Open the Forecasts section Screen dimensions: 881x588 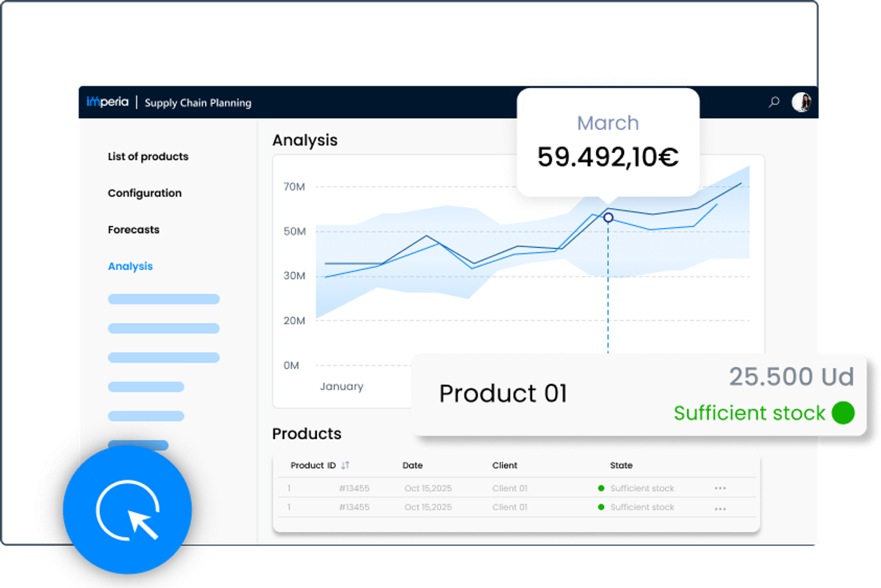[x=133, y=230]
